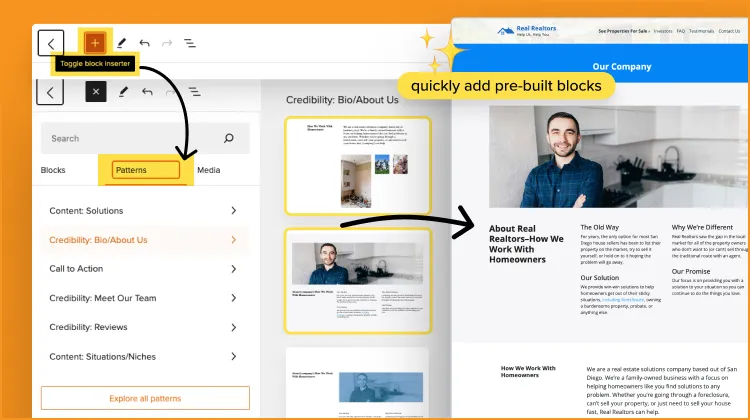Image resolution: width=750 pixels, height=420 pixels.
Task: Click the back arrow button left of the orange plus
Action: point(51,43)
